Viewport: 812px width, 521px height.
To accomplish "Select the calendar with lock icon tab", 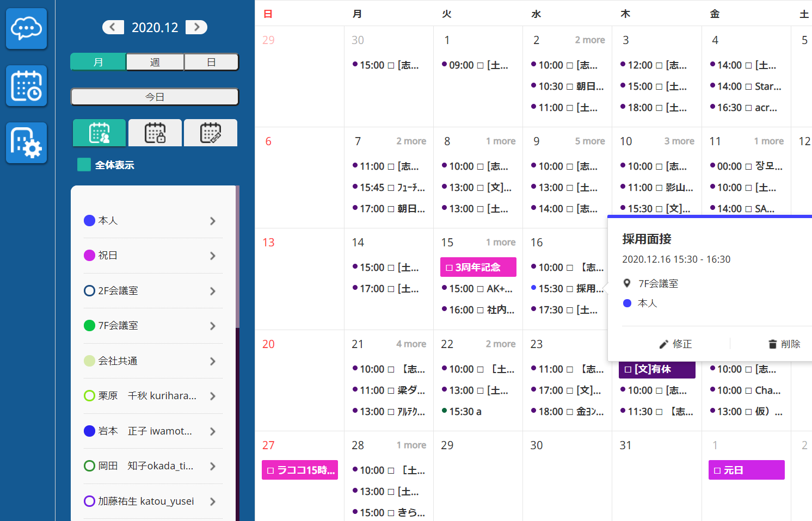I will [155, 133].
